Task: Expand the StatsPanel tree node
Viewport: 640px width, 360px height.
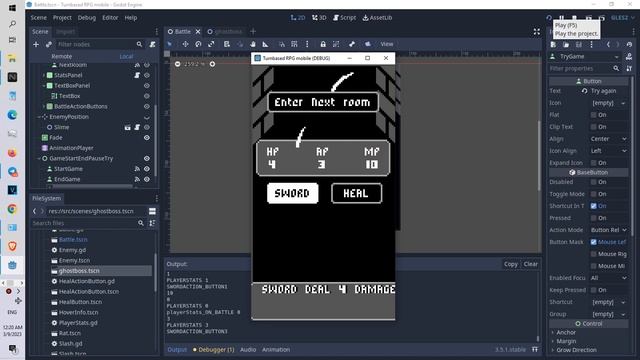Action: [44, 75]
